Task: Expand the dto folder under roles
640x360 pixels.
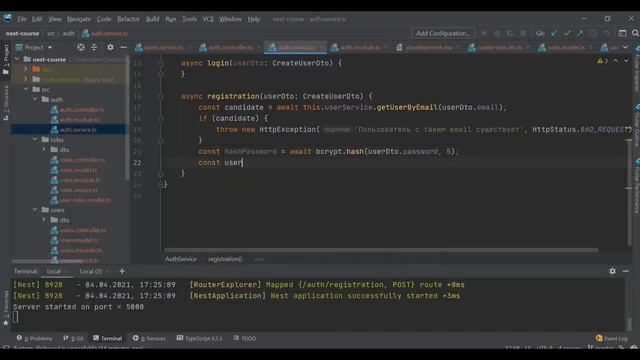Action: point(44,149)
